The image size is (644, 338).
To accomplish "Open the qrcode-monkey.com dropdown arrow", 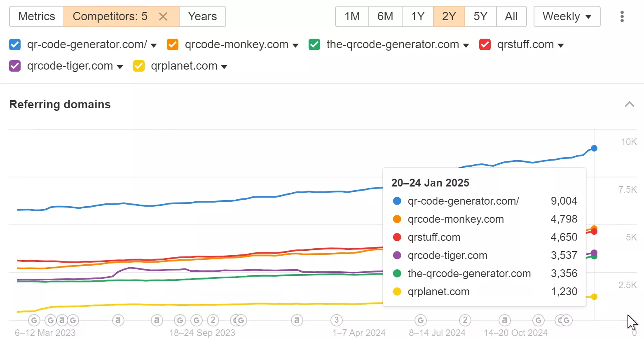I will (x=295, y=46).
